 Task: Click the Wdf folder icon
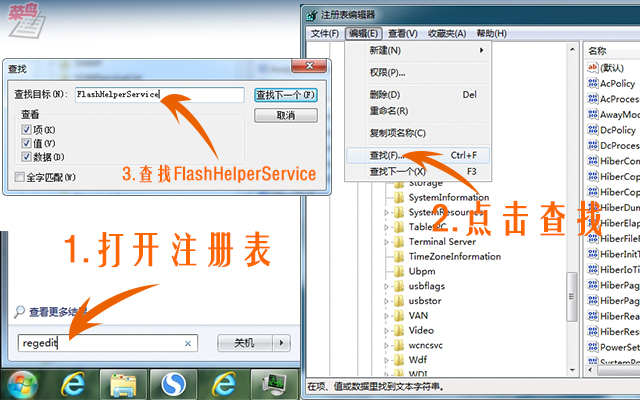pos(399,360)
